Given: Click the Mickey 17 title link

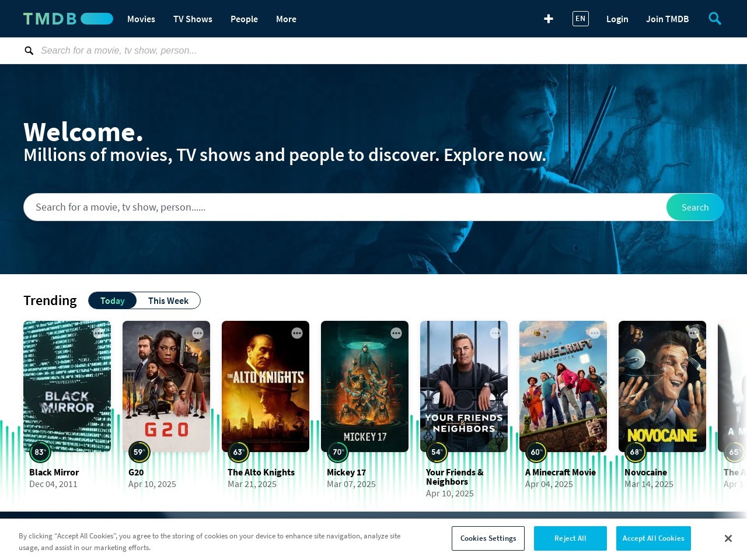Looking at the screenshot, I should point(346,473).
